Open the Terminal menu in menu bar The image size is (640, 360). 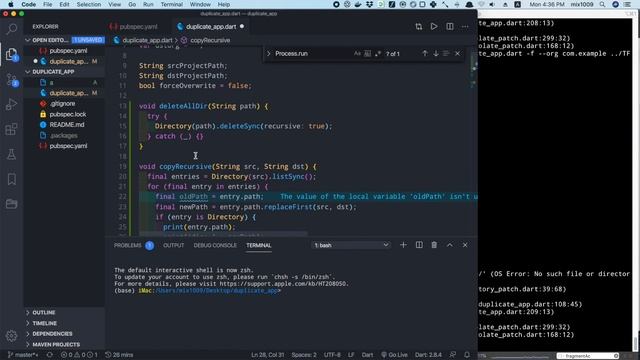[x=171, y=4]
